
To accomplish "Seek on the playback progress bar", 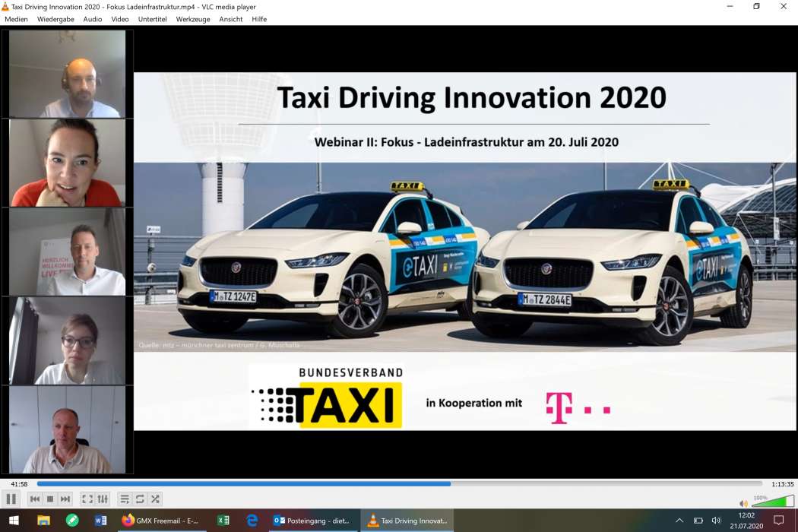I will pos(400,483).
